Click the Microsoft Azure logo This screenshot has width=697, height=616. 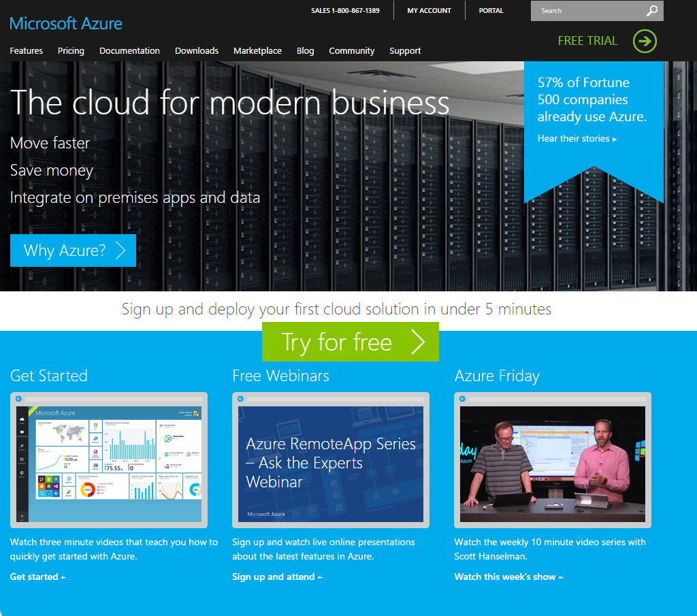66,24
